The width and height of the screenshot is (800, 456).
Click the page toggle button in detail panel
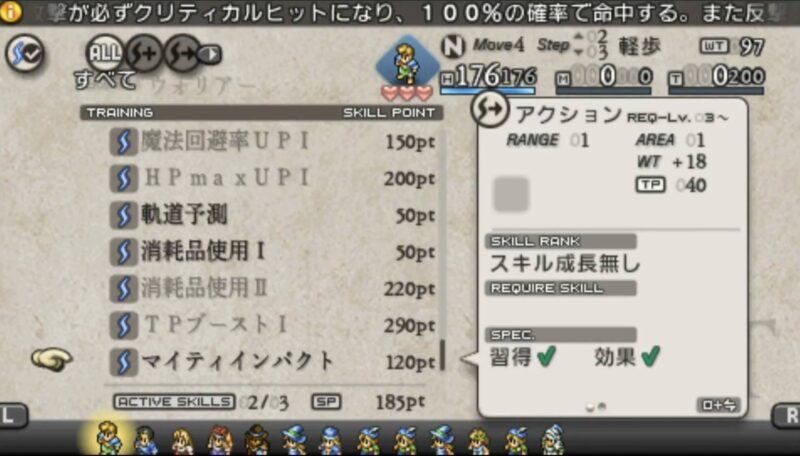(x=718, y=405)
